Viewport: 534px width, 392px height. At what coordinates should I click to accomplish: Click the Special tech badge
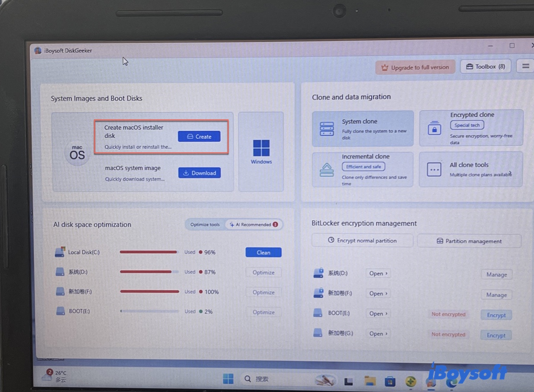click(x=467, y=125)
